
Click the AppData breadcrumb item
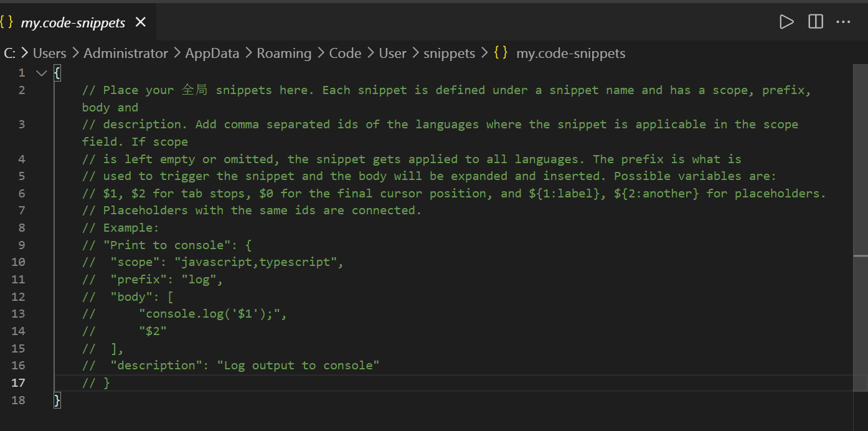pos(212,54)
